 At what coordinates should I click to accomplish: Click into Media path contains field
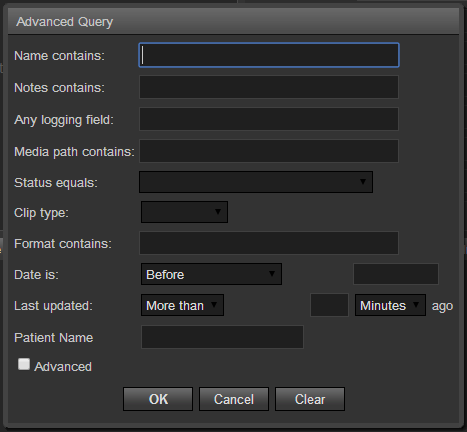tap(269, 151)
